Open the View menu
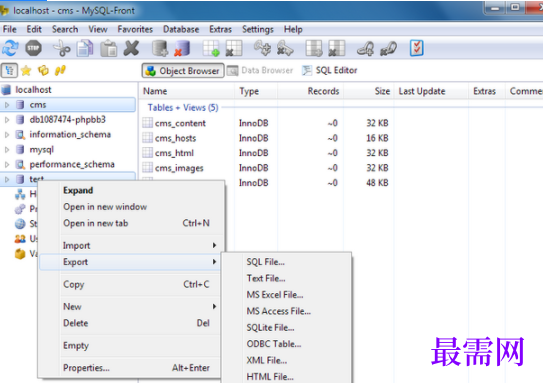 [x=98, y=29]
